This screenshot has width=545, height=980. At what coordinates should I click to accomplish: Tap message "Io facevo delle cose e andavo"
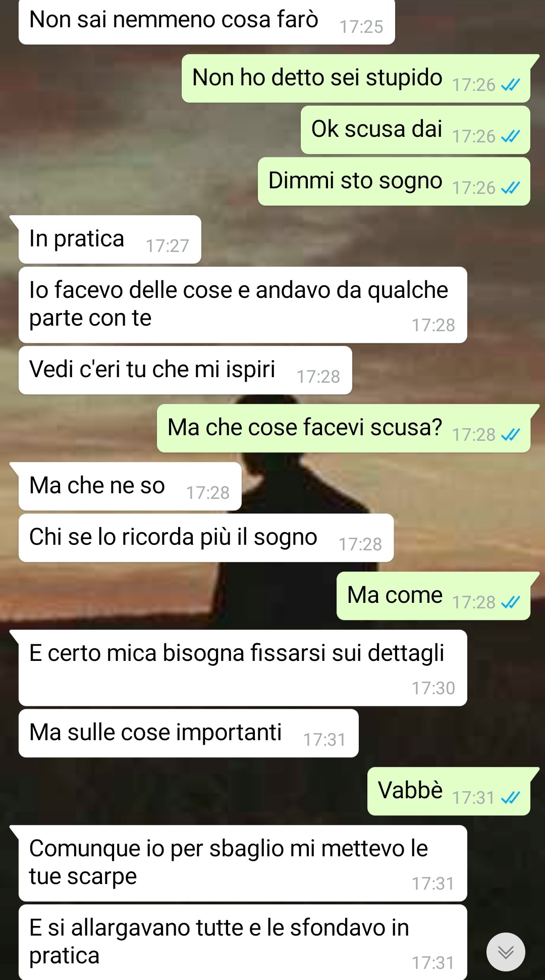(x=243, y=305)
